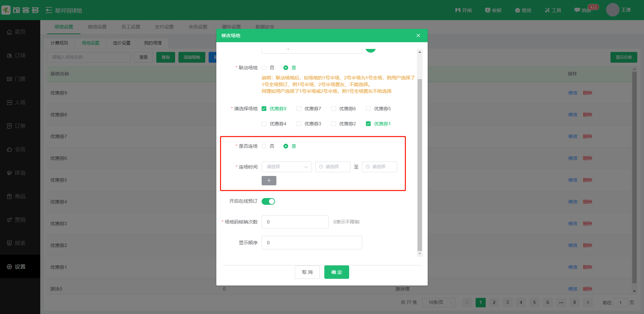Screen dimensions: 644x314
Task: Open messages with 433 badge
Action: pos(577,10)
